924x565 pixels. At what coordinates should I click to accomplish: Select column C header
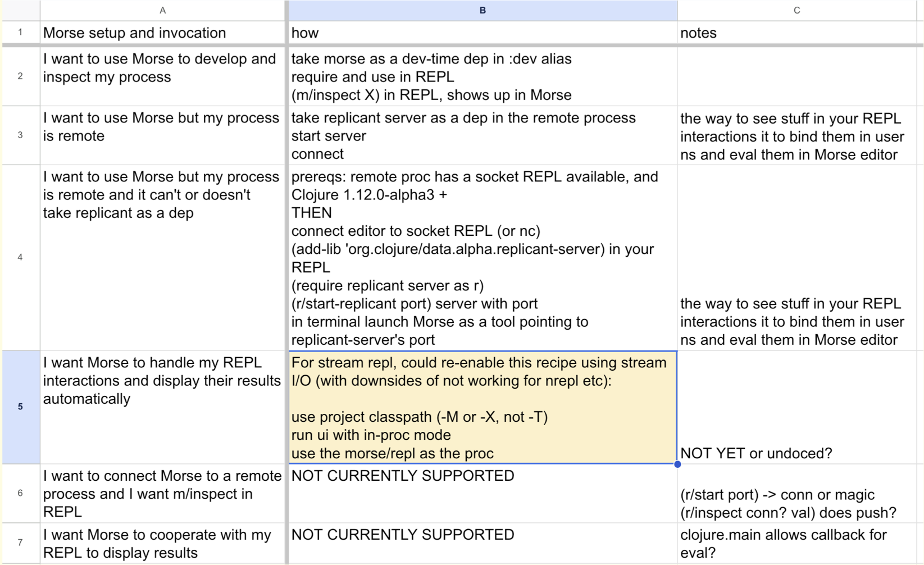(798, 10)
